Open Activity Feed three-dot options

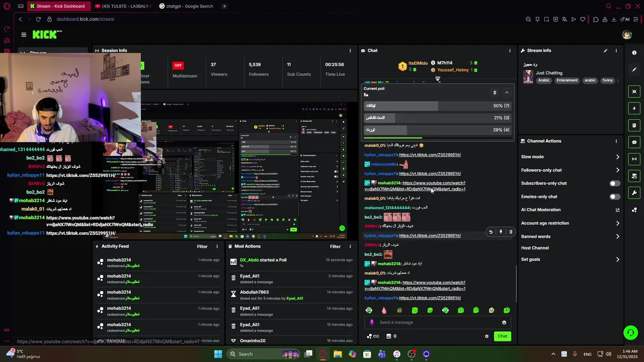point(217,246)
